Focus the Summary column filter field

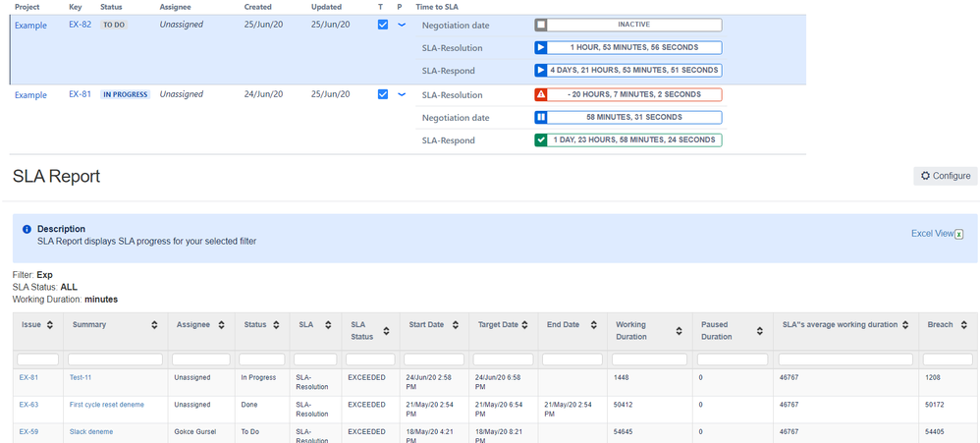pos(115,360)
